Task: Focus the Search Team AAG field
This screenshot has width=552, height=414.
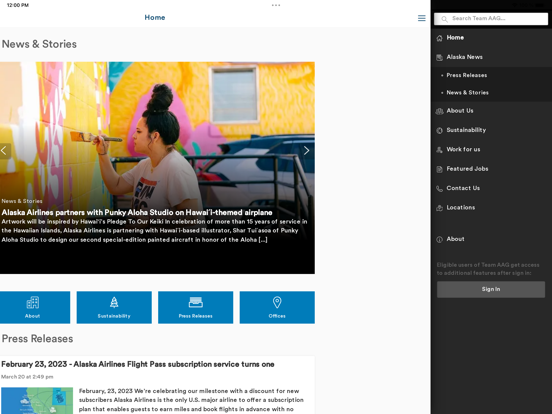Action: [x=491, y=19]
